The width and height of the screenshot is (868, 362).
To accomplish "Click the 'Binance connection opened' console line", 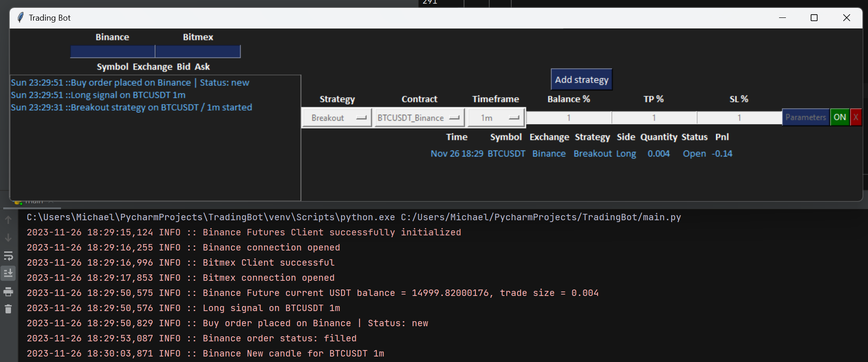I will [183, 247].
